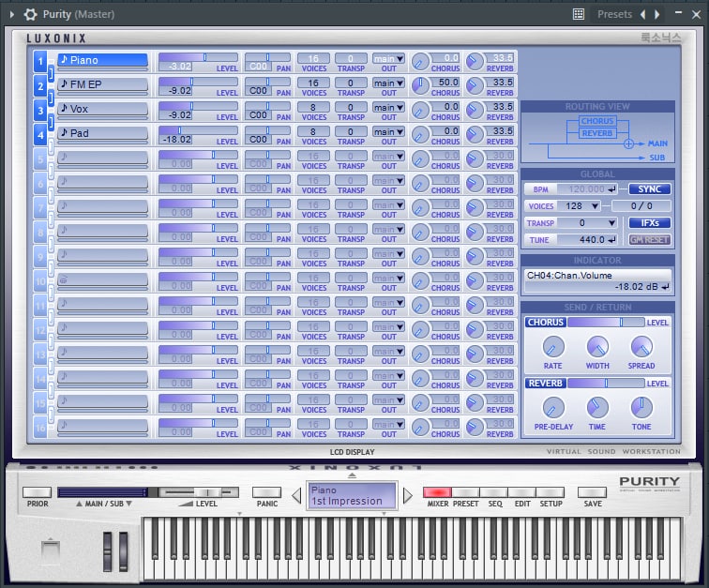Click the Piano chorus send knob
Image resolution: width=709 pixels, height=588 pixels.
click(420, 62)
